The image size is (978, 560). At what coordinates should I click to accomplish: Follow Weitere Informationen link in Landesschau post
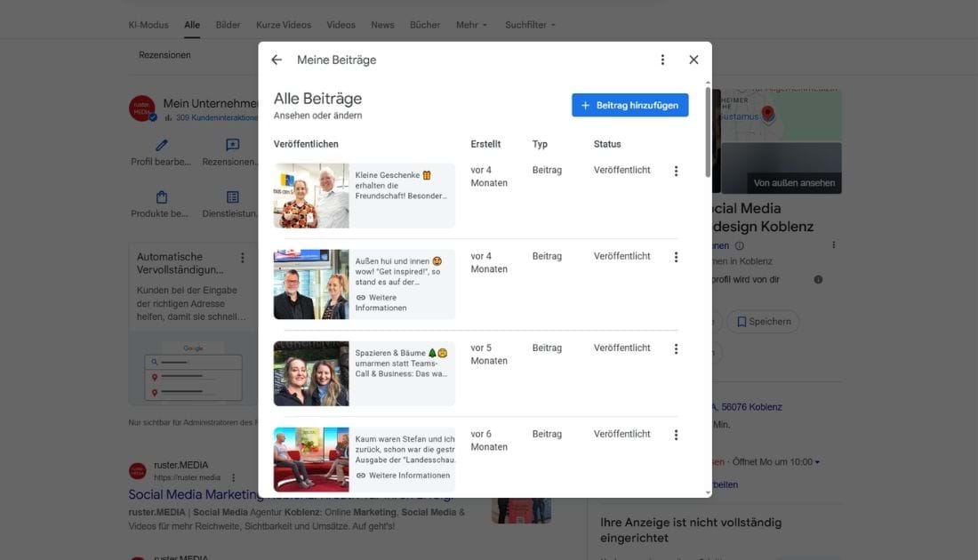pos(403,476)
